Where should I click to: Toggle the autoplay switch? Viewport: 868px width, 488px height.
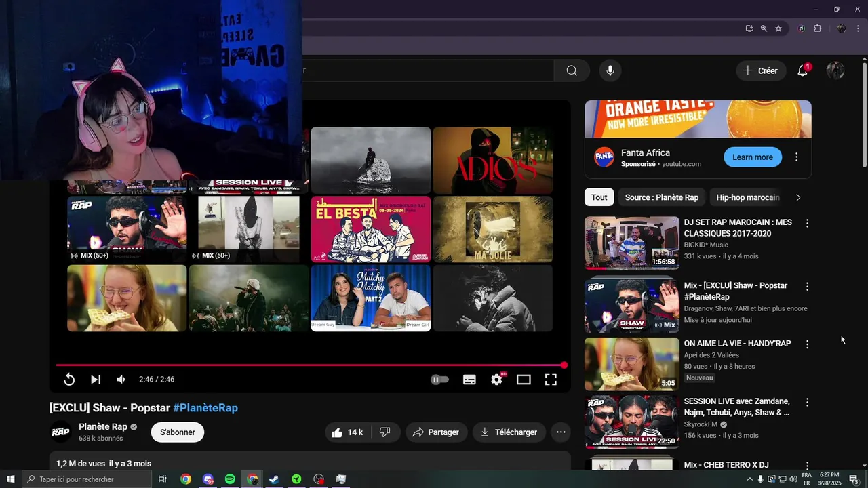(x=440, y=380)
